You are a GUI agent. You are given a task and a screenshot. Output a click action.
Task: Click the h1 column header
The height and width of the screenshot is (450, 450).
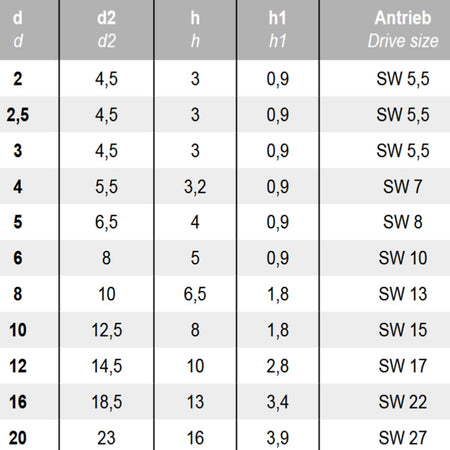[278, 29]
